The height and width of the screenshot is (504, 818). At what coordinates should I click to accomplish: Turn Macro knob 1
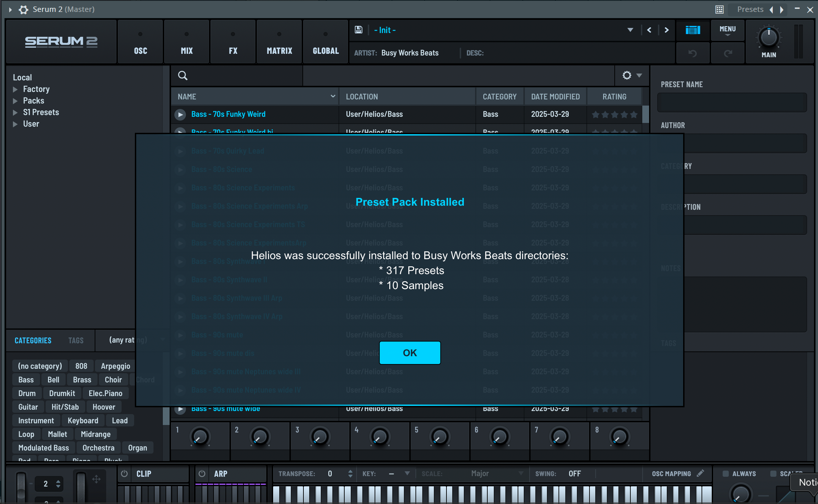point(200,437)
